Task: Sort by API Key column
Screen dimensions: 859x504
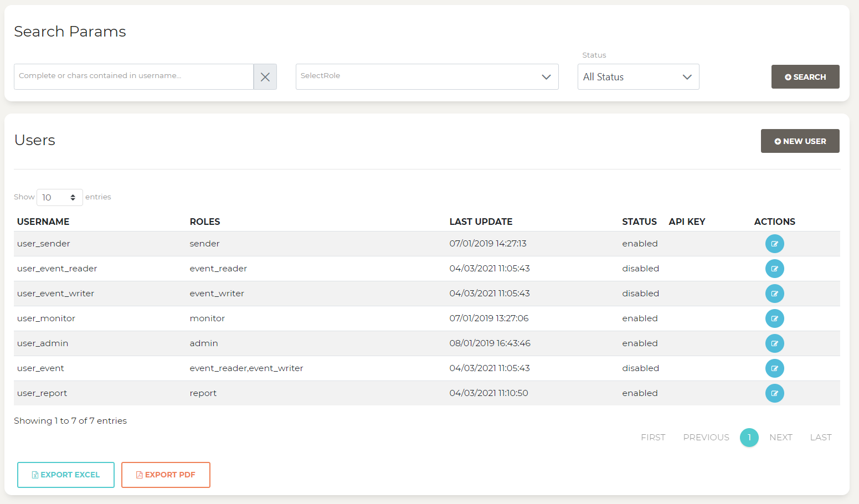Action: pyautogui.click(x=687, y=222)
